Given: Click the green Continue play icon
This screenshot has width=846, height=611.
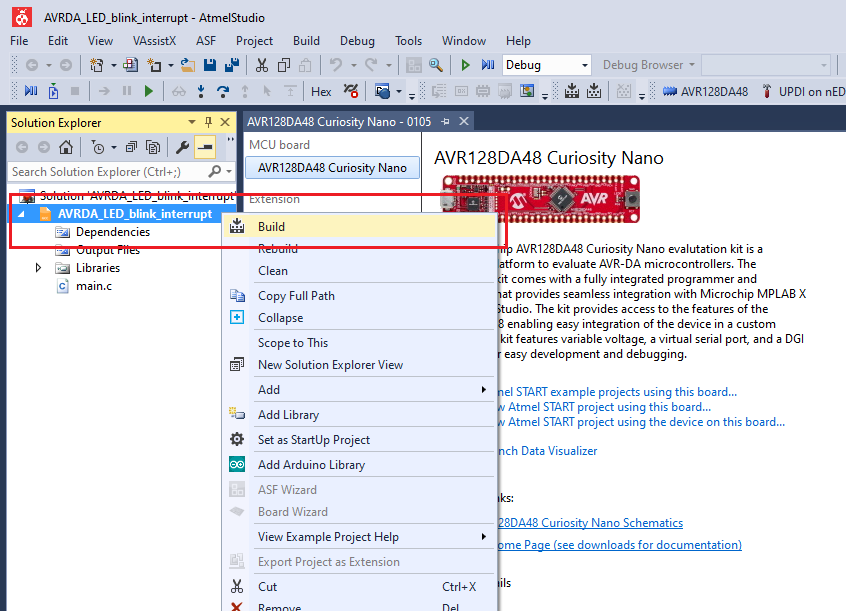Looking at the screenshot, I should [149, 91].
